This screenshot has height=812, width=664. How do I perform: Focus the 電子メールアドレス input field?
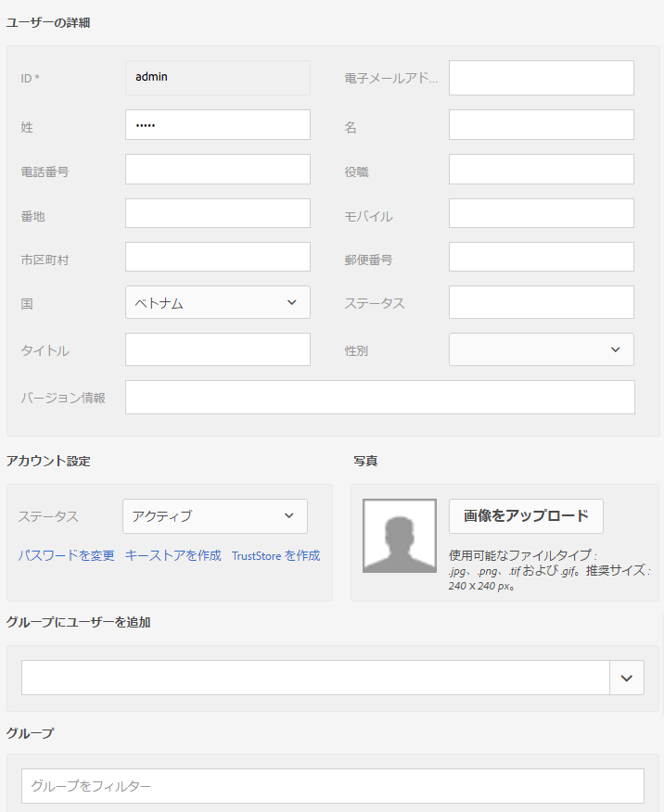[x=541, y=77]
